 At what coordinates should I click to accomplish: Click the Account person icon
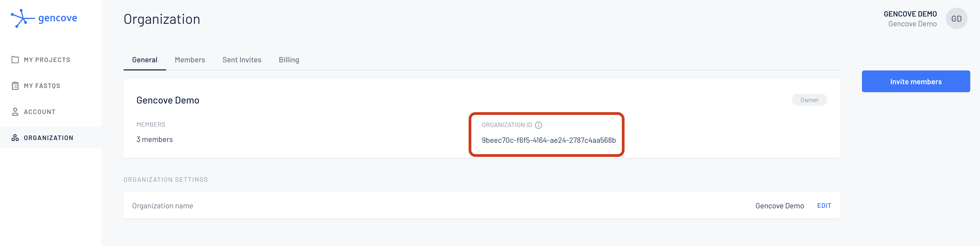(x=15, y=112)
